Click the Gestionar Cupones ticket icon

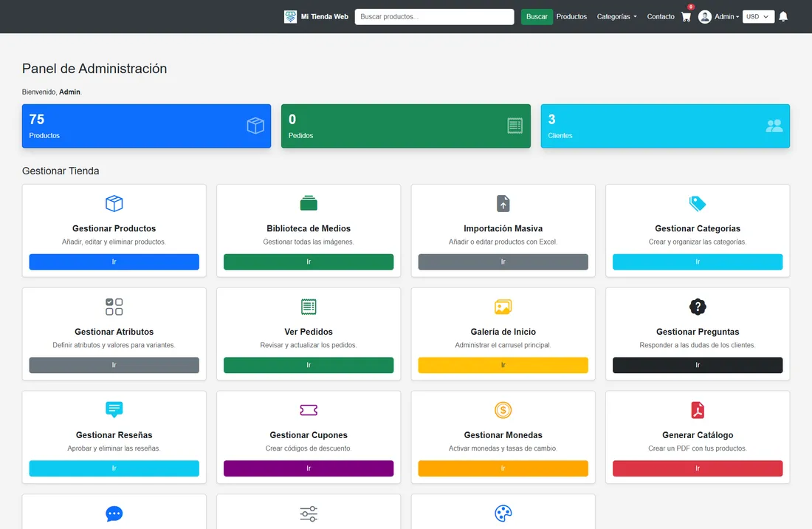pyautogui.click(x=309, y=410)
